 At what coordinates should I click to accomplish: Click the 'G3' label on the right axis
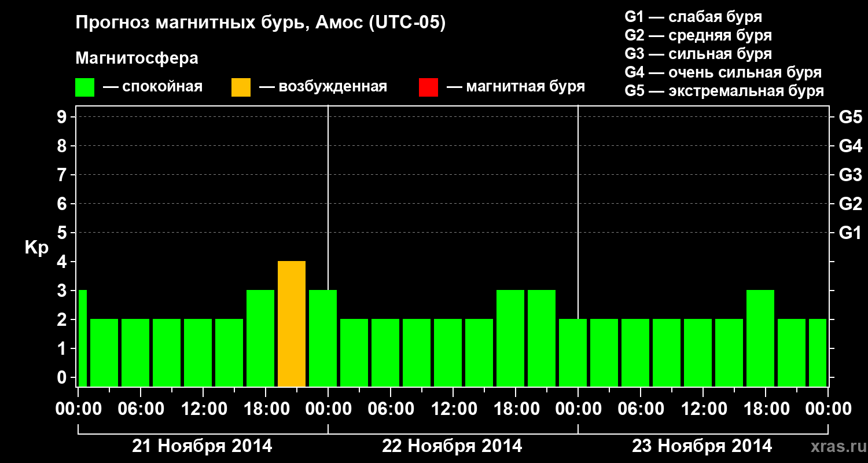(x=851, y=175)
